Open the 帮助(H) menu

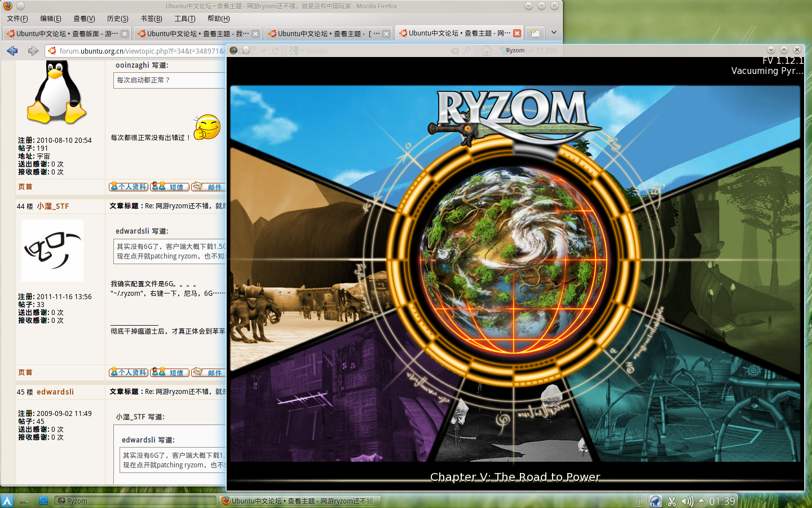click(218, 19)
